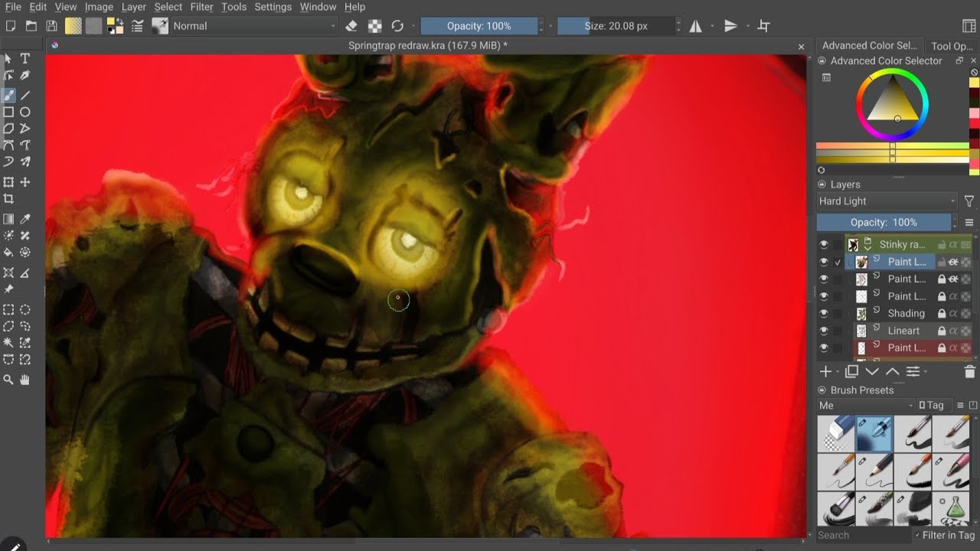Viewport: 980px width, 551px height.
Task: Collapse the Advanced Color Selector docker
Action: [x=822, y=61]
